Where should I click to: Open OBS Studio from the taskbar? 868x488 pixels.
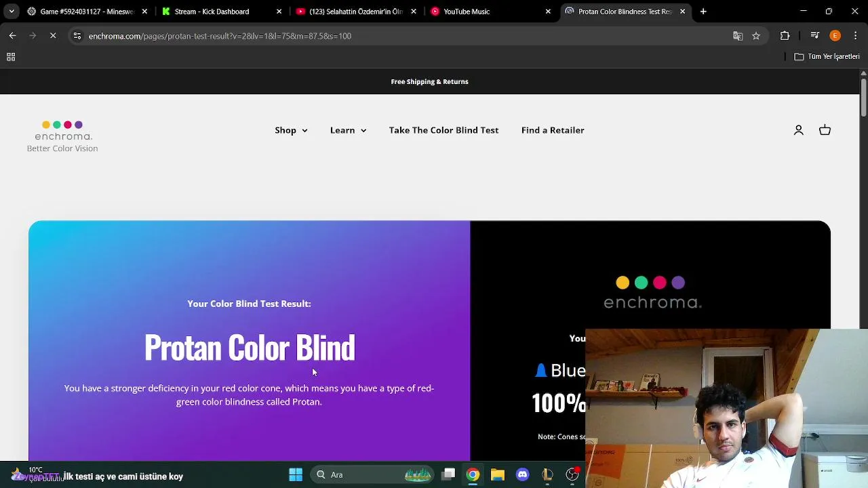pyautogui.click(x=572, y=474)
